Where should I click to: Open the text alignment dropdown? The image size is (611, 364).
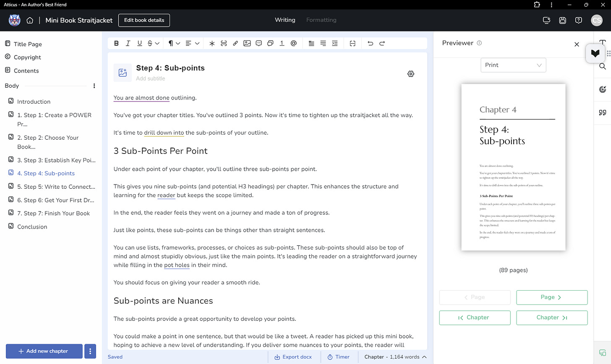192,43
